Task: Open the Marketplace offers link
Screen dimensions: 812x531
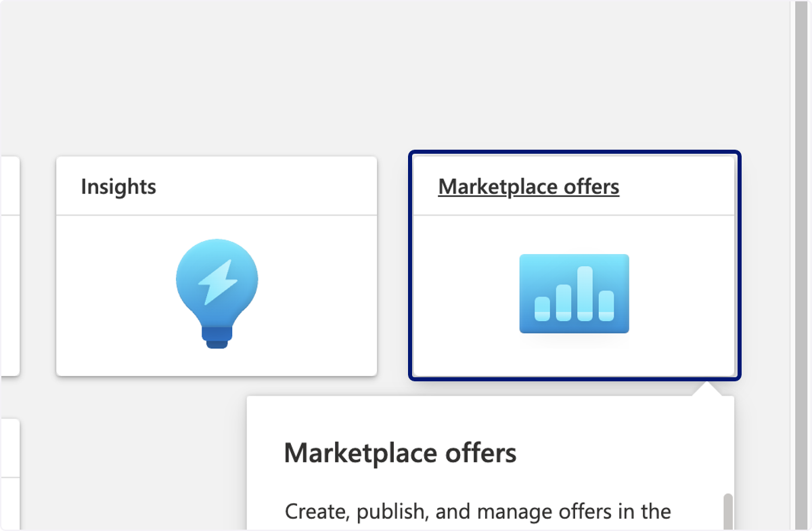Action: point(528,186)
